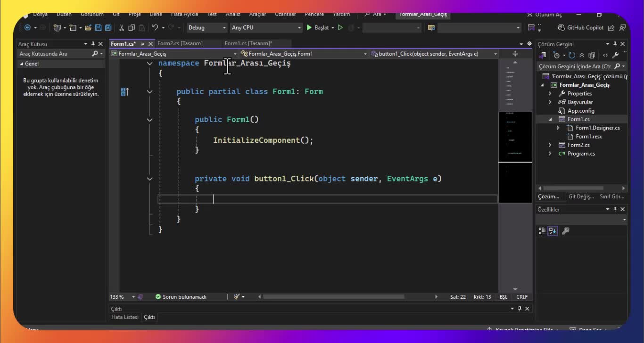This screenshot has height=343, width=644.
Task: Click the Find in Files folder icon
Action: 431,28
